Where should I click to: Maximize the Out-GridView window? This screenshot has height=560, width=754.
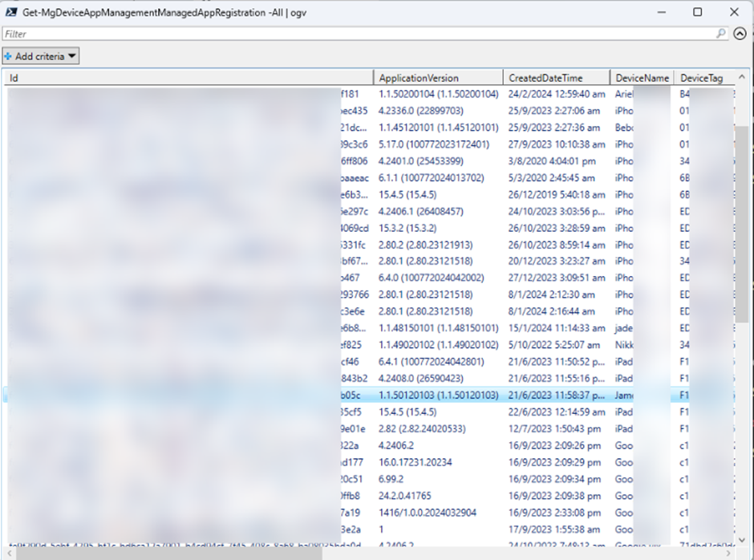click(697, 12)
